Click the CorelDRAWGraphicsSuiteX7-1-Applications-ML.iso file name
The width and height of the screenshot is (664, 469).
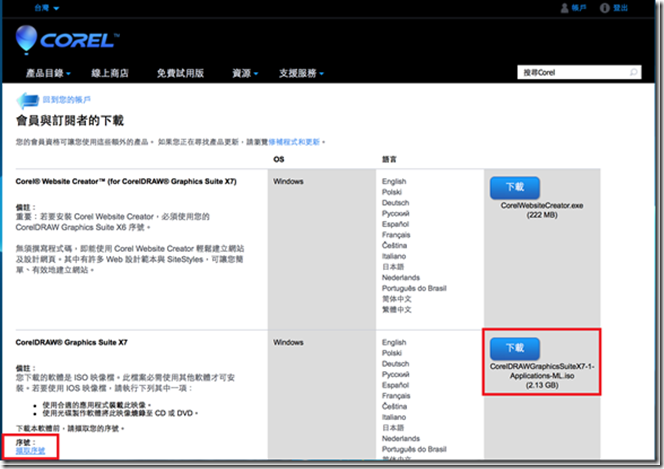pos(542,371)
